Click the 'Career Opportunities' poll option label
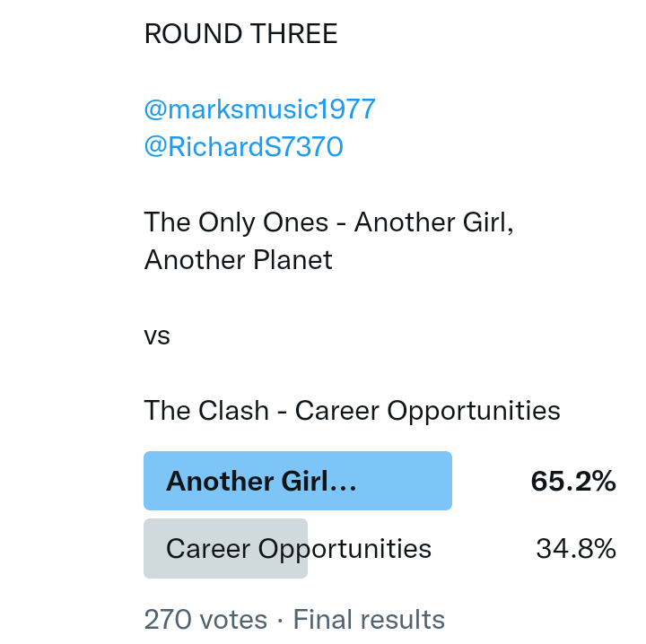646x644 pixels. tap(299, 549)
